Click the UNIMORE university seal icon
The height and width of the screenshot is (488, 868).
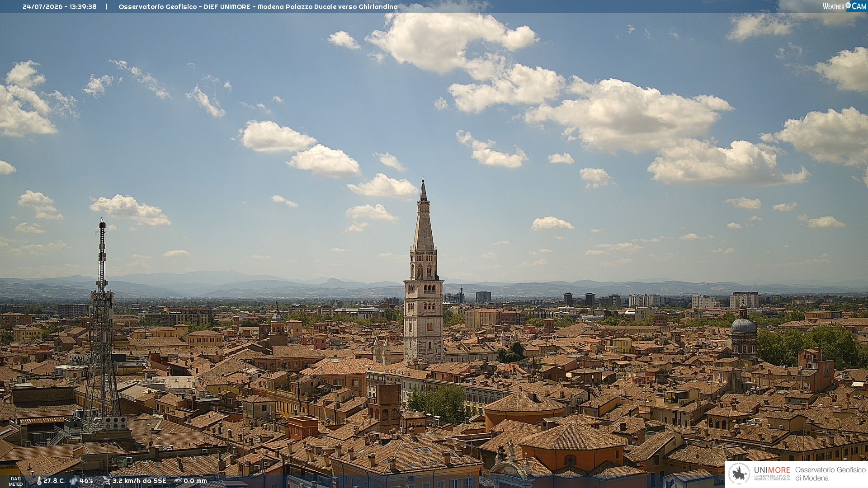(739, 474)
